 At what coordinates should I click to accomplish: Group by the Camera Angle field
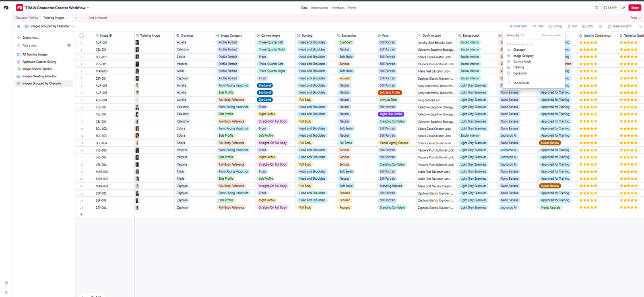(x=522, y=61)
